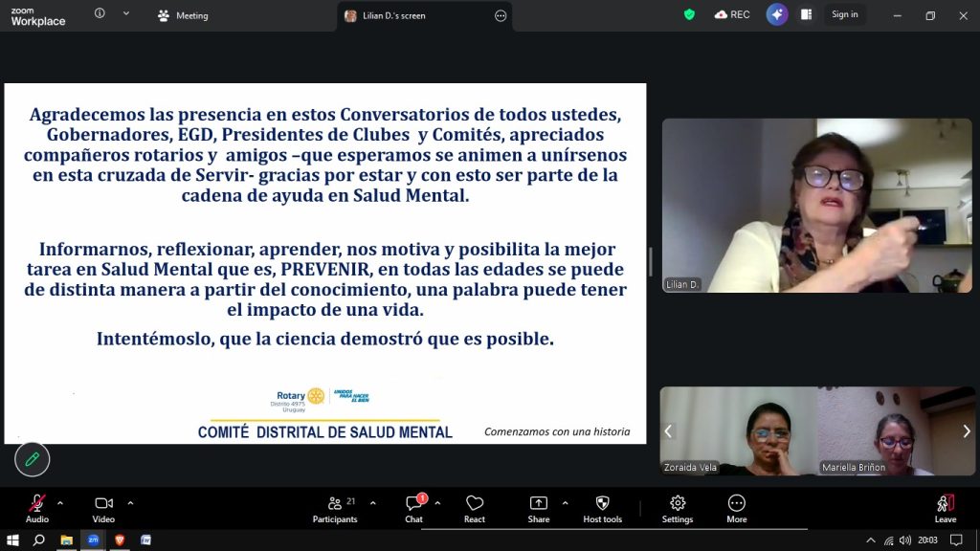Expand the audio options caret

click(60, 502)
